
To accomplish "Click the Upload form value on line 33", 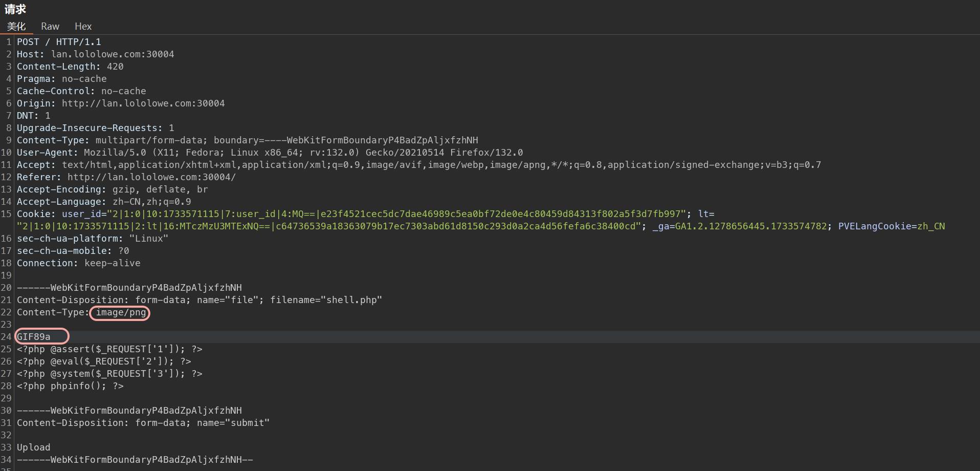I will (x=33, y=447).
